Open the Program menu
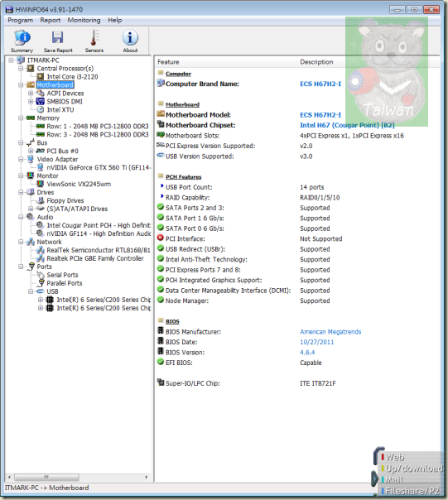The height and width of the screenshot is (500, 448). click(21, 20)
